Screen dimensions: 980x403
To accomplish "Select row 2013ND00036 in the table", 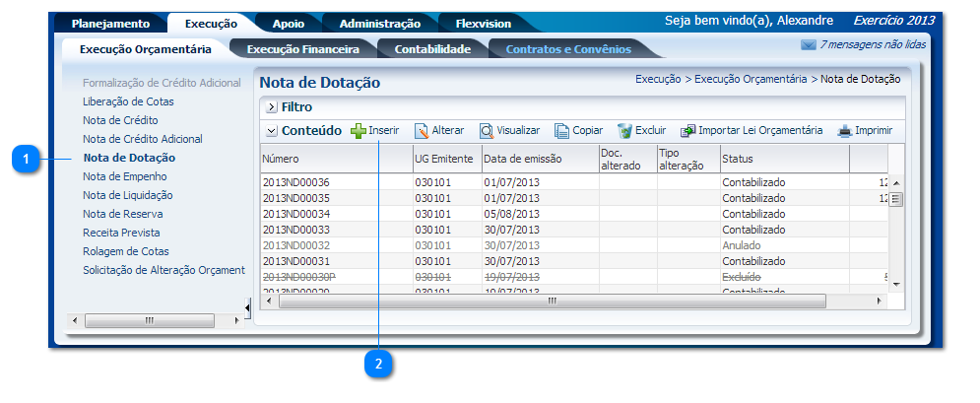I will click(296, 182).
